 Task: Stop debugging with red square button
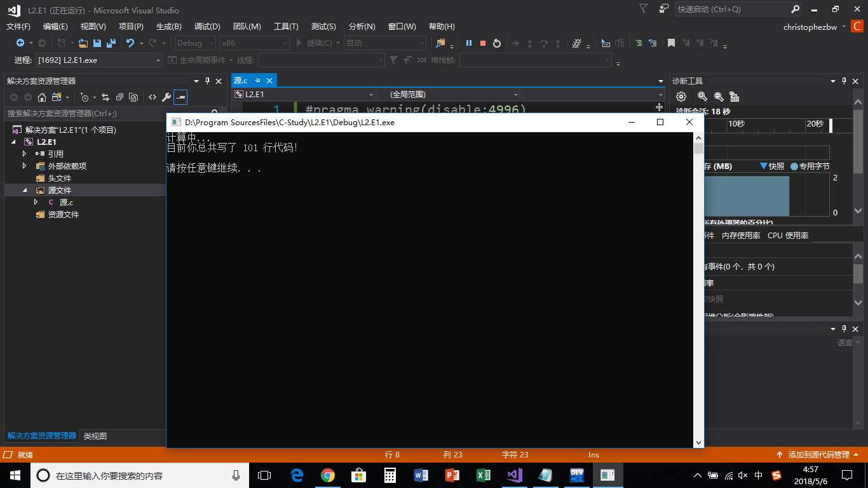483,43
